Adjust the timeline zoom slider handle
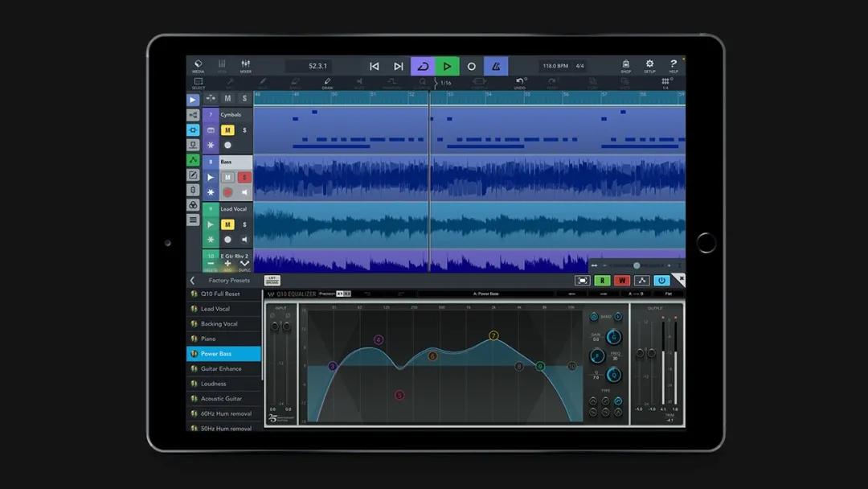The width and height of the screenshot is (868, 489). tap(637, 266)
